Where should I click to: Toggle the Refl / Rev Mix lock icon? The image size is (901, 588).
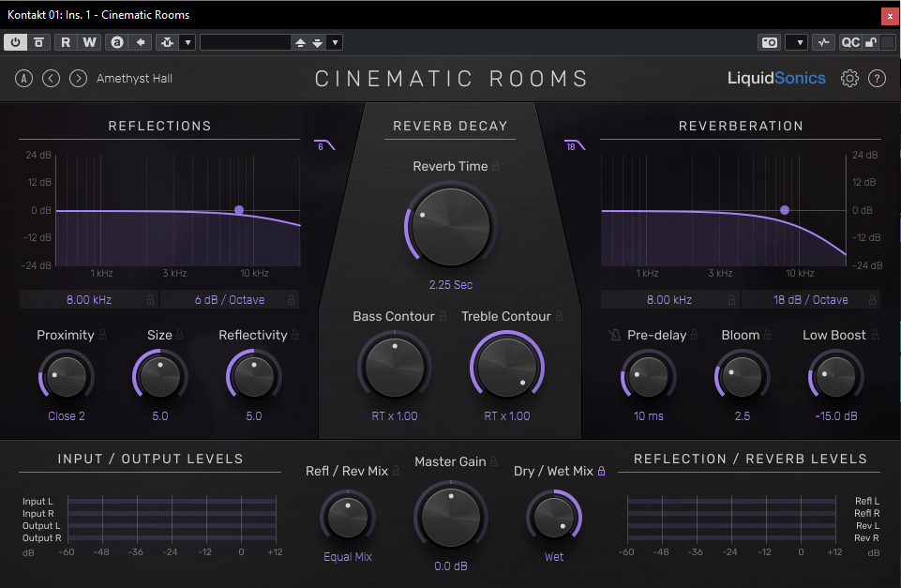pos(396,471)
